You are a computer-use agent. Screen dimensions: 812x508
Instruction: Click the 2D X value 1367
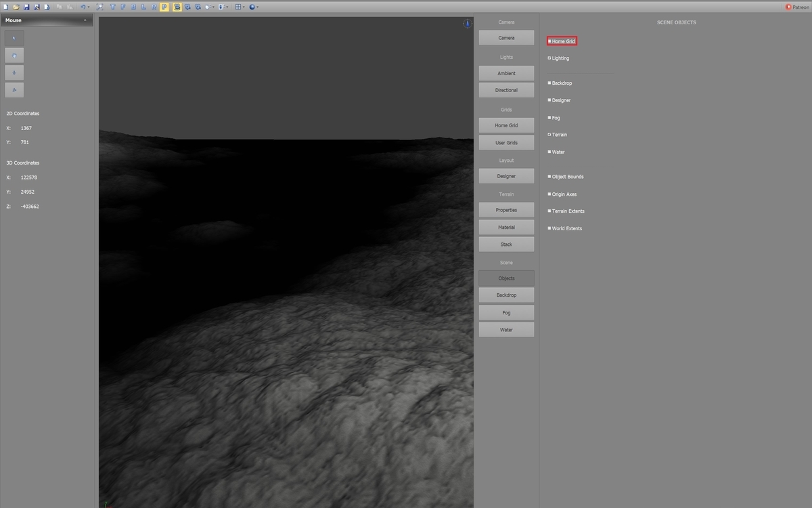coord(26,128)
